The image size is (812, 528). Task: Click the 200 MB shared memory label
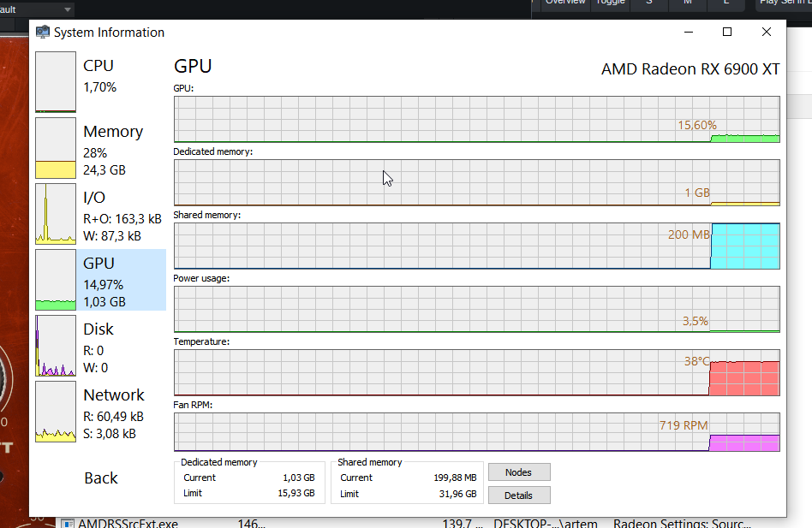coord(689,234)
